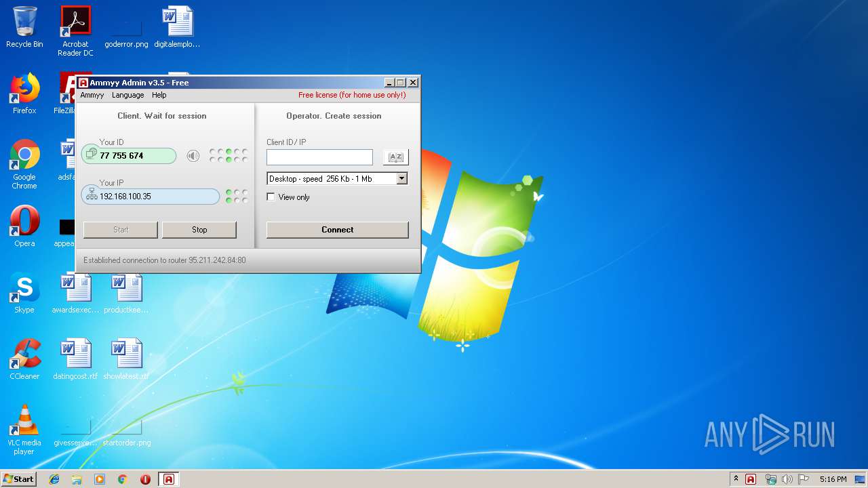Viewport: 868px width, 488px height.
Task: Click the taskbar clock 5:16 PM
Action: 833,479
